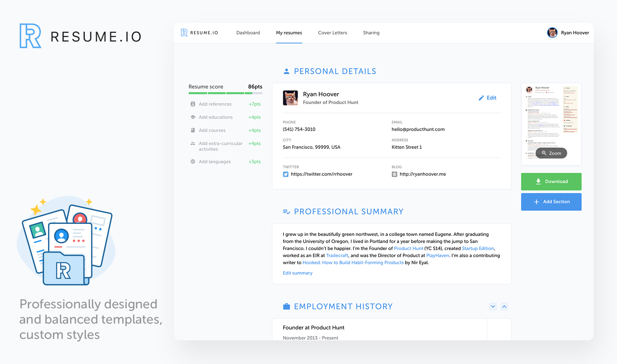
Task: Click the Add courses book icon
Action: pyautogui.click(x=193, y=130)
